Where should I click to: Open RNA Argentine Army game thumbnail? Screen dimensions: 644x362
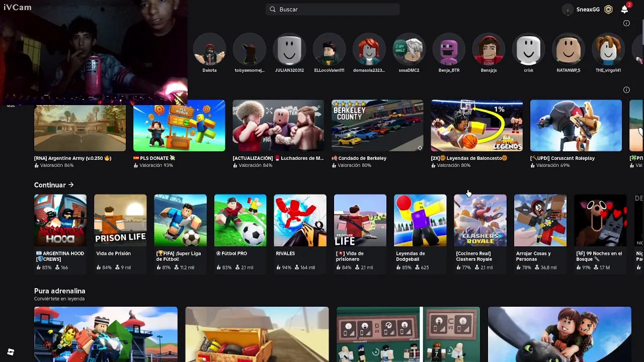pyautogui.click(x=80, y=128)
